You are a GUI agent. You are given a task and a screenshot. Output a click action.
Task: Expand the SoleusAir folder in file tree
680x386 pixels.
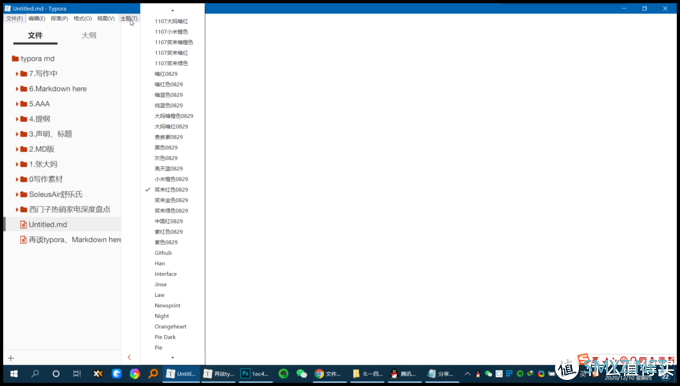[17, 194]
